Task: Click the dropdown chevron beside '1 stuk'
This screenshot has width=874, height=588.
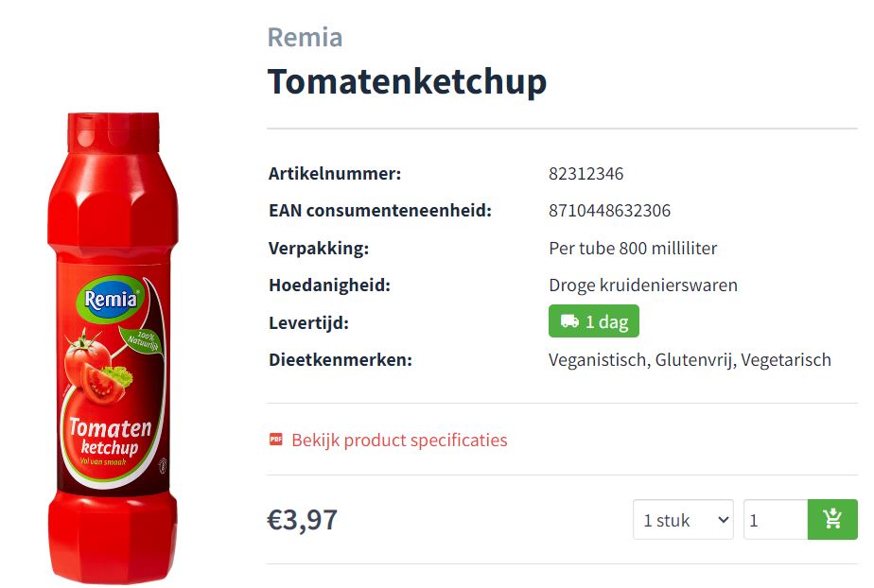Action: tap(723, 520)
